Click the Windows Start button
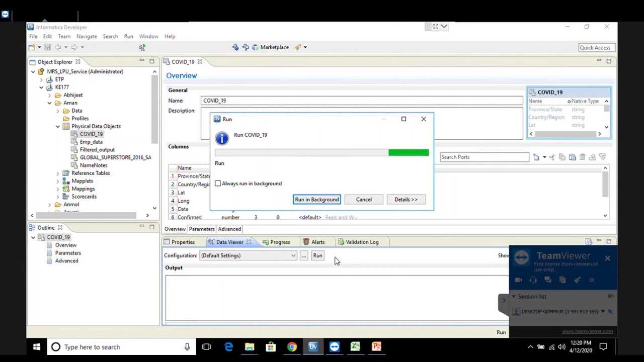The image size is (644, 362). click(37, 347)
